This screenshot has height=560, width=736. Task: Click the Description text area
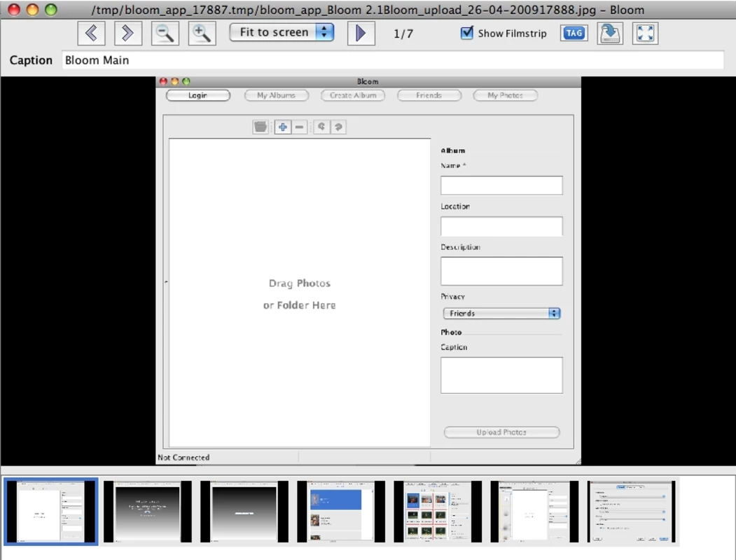[501, 271]
